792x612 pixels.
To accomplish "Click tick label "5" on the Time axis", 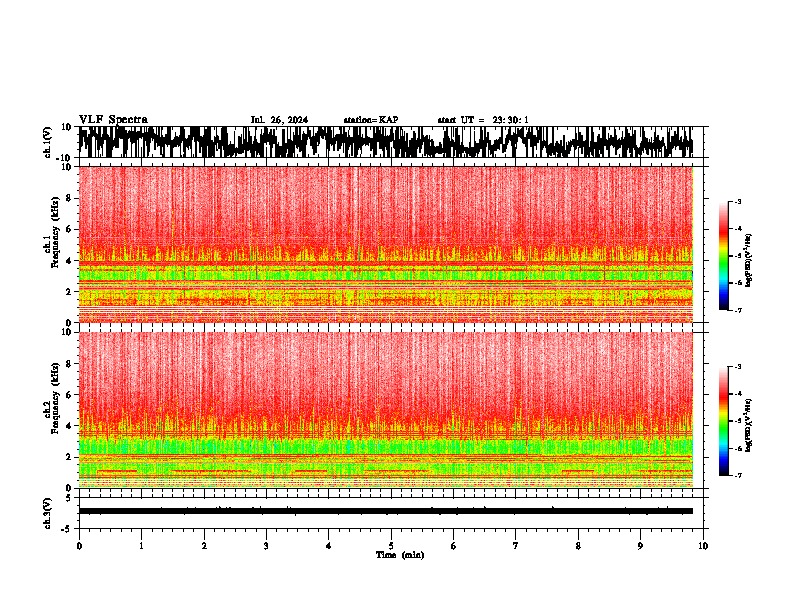I will (391, 546).
